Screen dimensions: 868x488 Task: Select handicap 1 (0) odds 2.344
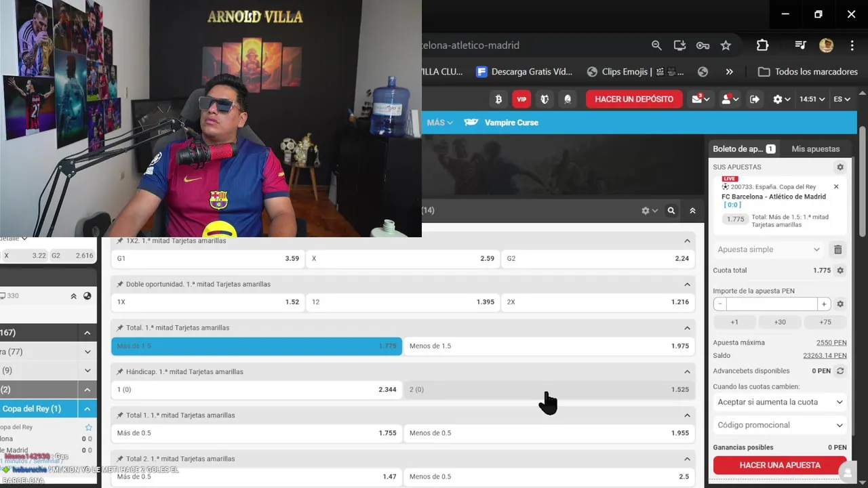256,390
